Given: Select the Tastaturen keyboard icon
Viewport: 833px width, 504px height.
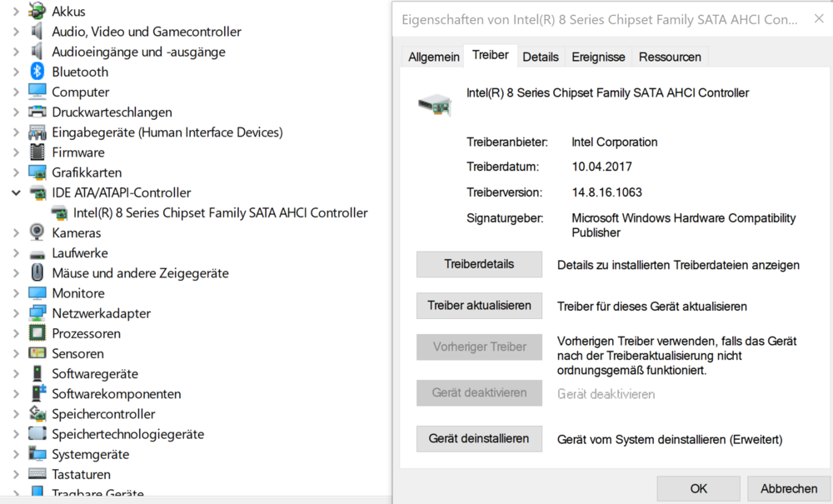Looking at the screenshot, I should pos(37,474).
